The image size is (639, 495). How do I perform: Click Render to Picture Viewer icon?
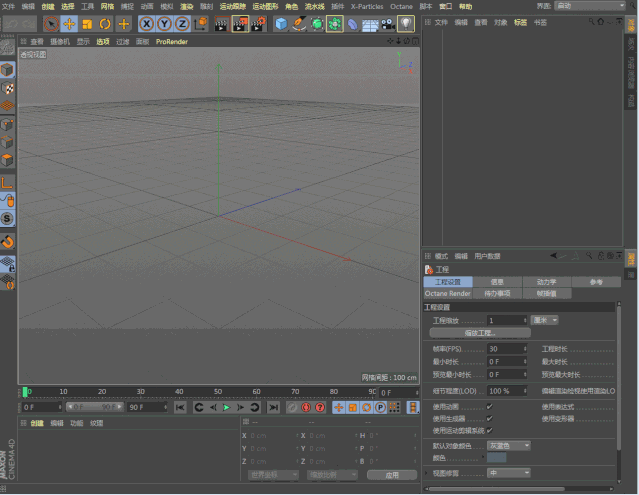click(240, 24)
